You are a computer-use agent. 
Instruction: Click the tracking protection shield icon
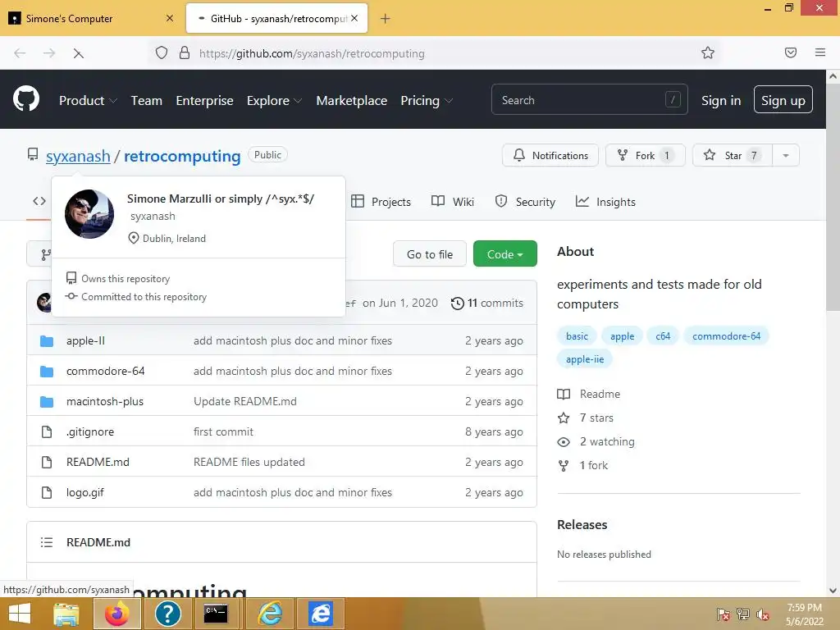click(162, 52)
